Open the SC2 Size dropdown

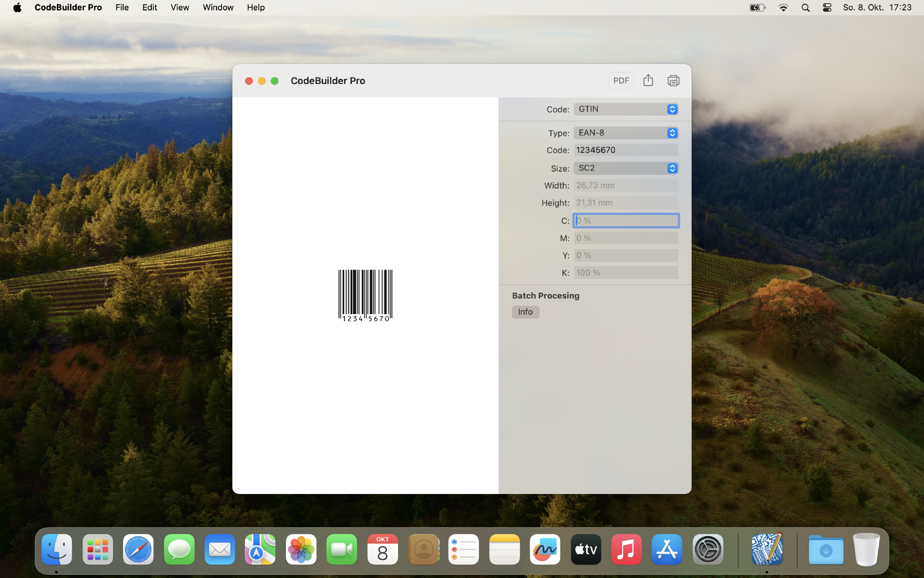click(x=626, y=168)
